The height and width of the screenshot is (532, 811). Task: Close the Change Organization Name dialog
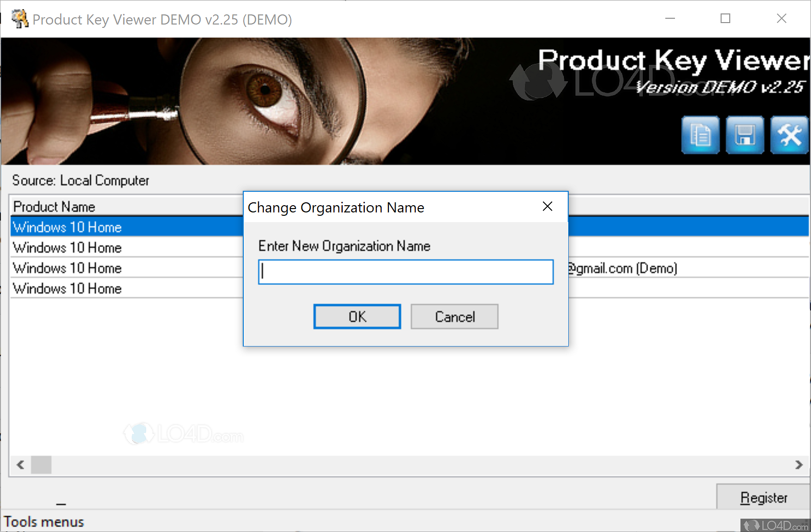coord(547,207)
